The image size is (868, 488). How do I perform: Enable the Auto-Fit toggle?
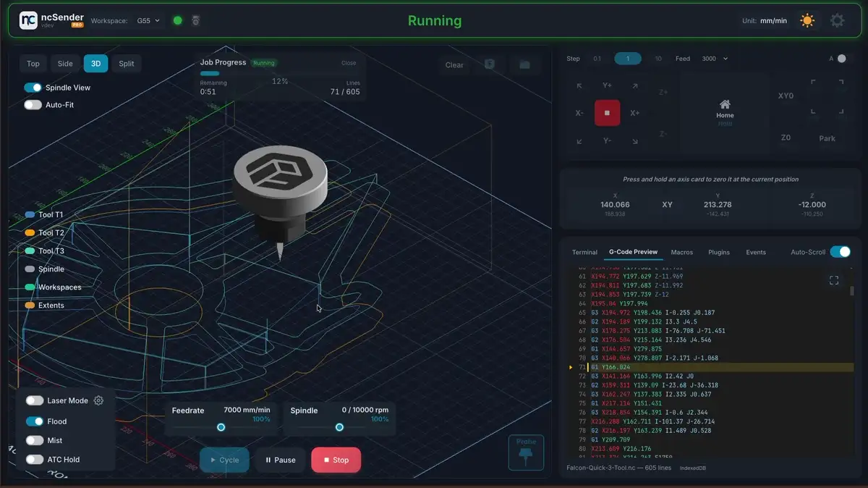coord(33,105)
